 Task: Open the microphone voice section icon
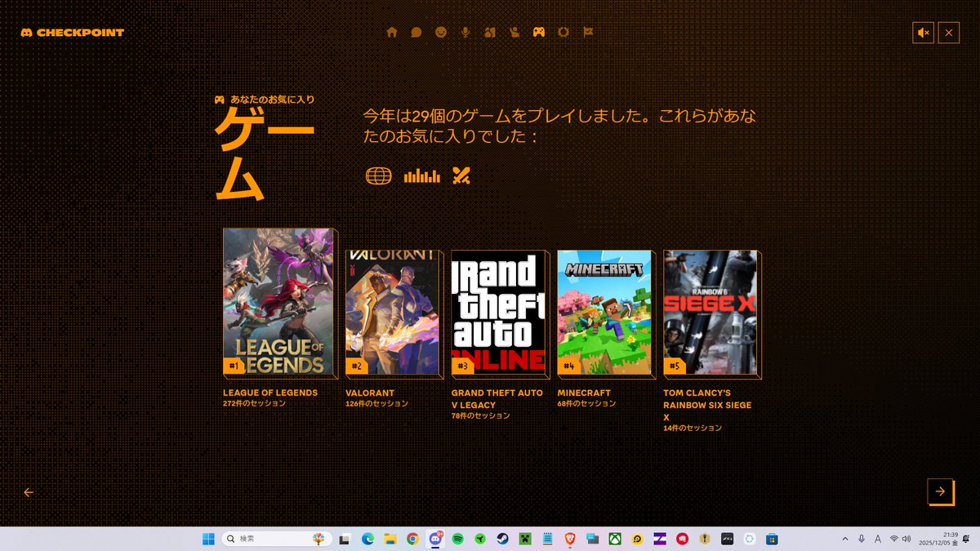click(465, 33)
